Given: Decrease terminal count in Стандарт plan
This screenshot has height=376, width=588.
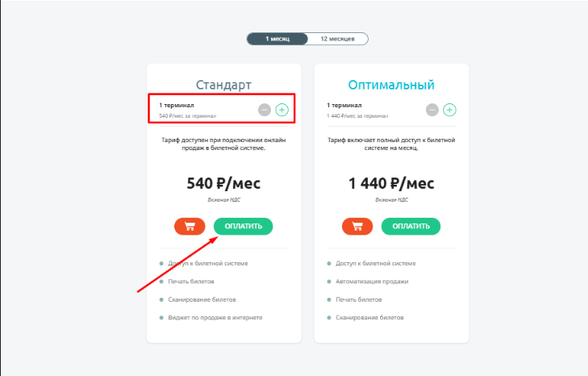Looking at the screenshot, I should 265,110.
